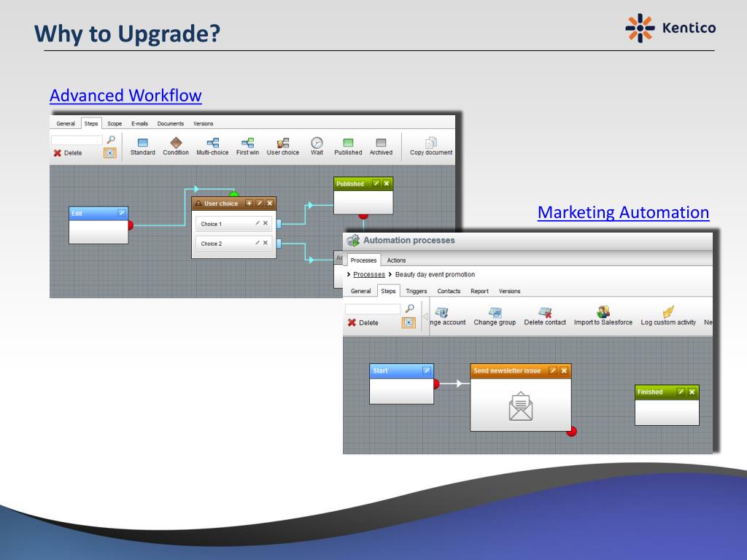Remove the User choice node
Image resolution: width=747 pixels, height=560 pixels.
tap(270, 203)
